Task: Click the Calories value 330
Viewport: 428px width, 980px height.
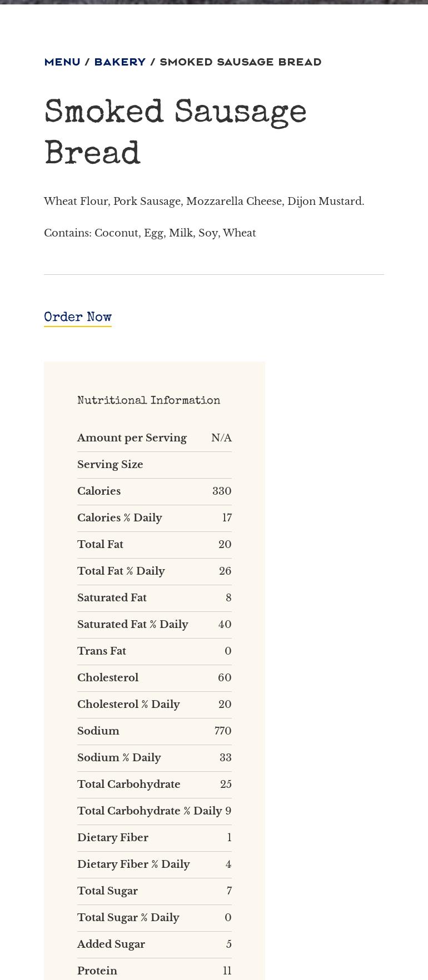Action: (222, 491)
